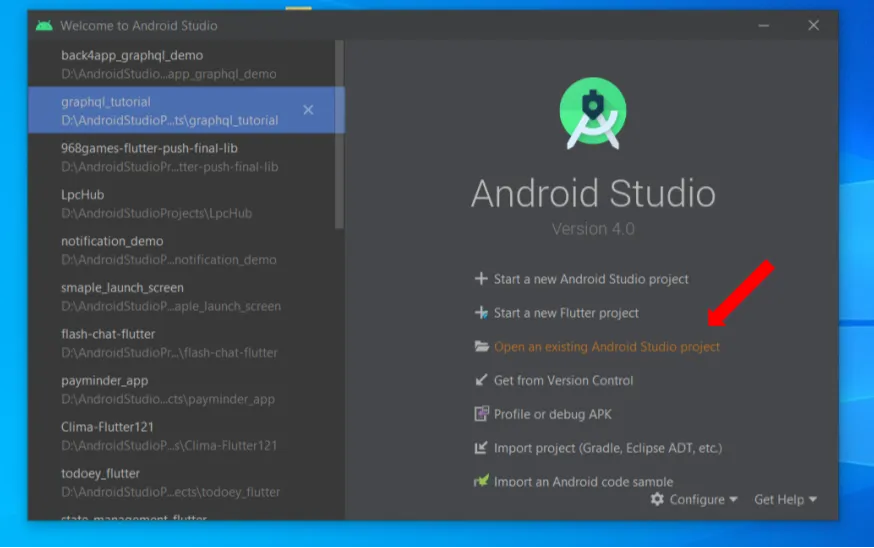This screenshot has height=548, width=874.
Task: Open recent project smaple_launch_screen
Action: click(182, 297)
